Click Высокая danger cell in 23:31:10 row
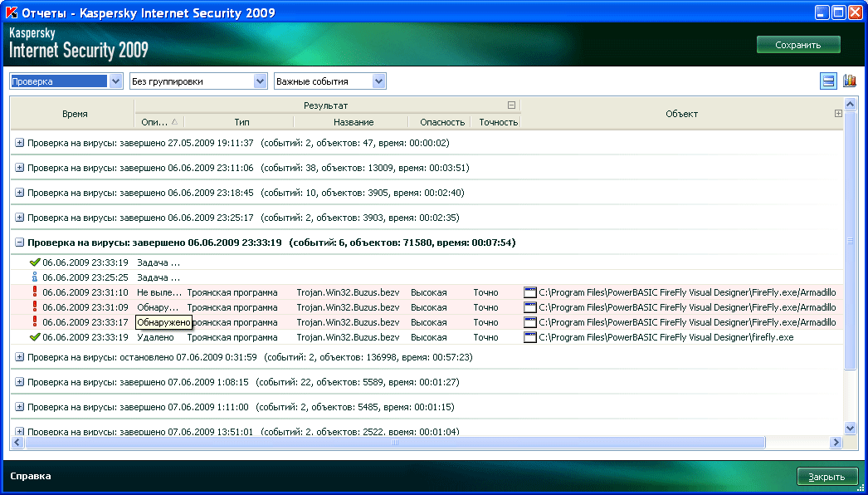 (x=429, y=292)
